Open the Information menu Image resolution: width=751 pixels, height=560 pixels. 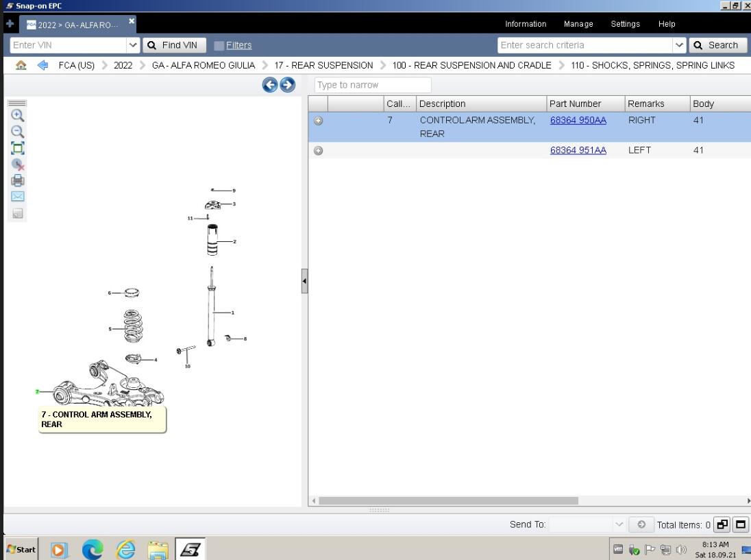526,24
